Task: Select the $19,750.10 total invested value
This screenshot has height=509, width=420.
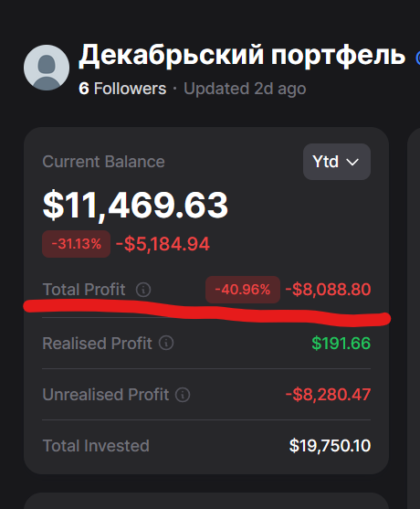Action: pos(330,446)
